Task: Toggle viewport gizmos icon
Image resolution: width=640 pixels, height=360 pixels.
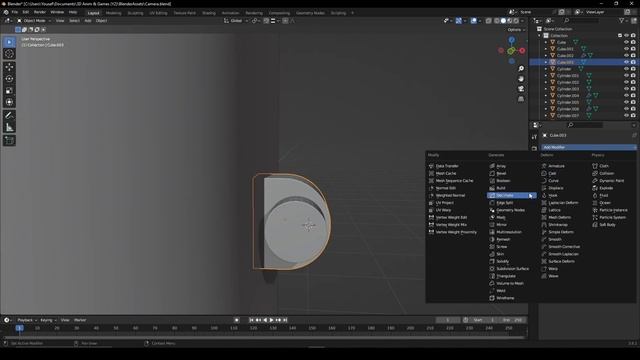Action: click(x=458, y=20)
